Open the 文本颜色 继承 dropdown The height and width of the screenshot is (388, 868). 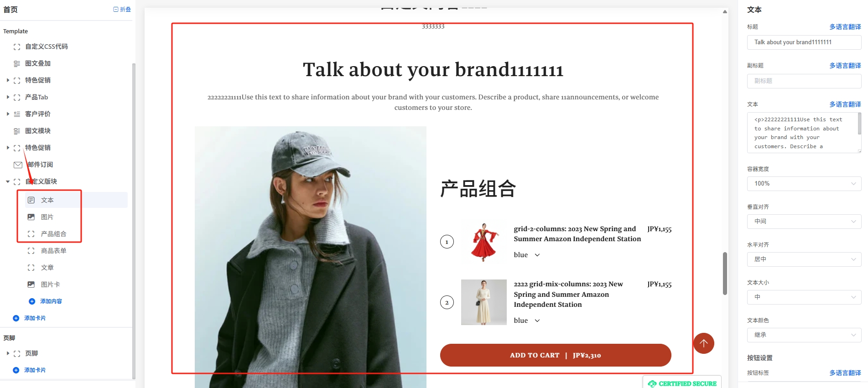(804, 335)
